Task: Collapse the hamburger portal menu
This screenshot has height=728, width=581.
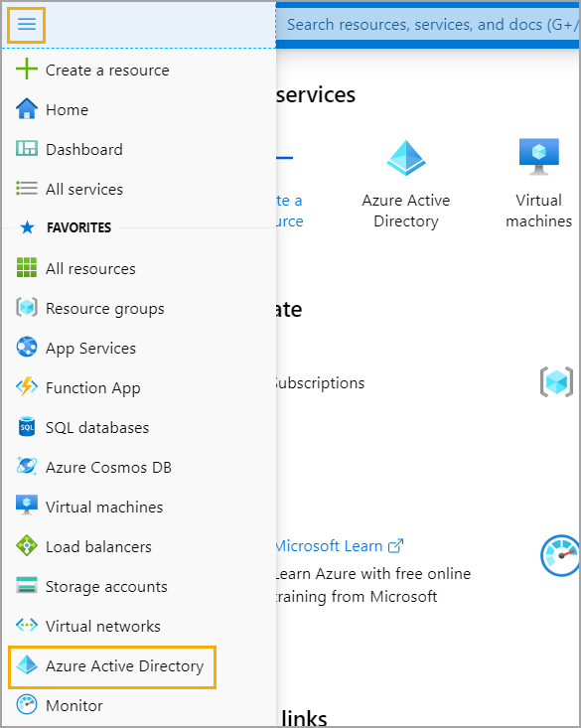Action: (x=27, y=24)
